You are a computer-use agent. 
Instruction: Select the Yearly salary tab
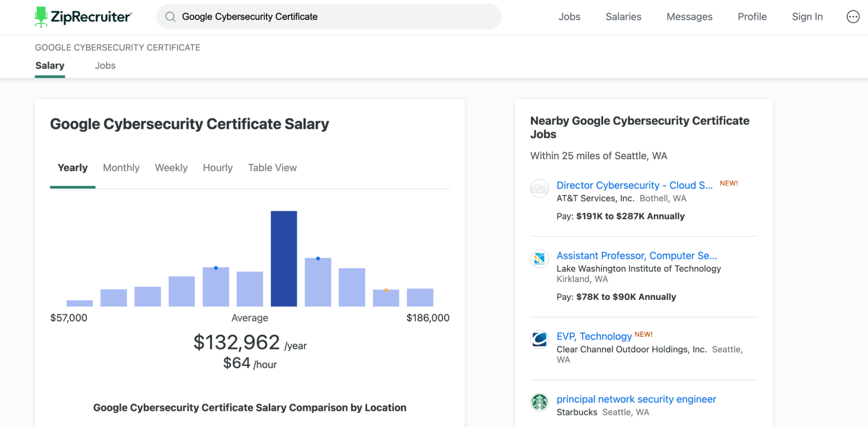pyautogui.click(x=73, y=168)
